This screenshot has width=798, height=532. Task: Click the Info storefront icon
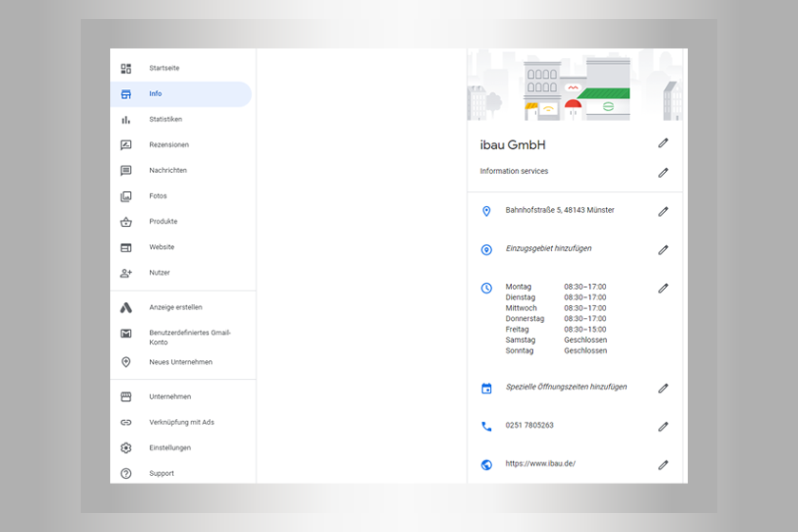click(125, 94)
